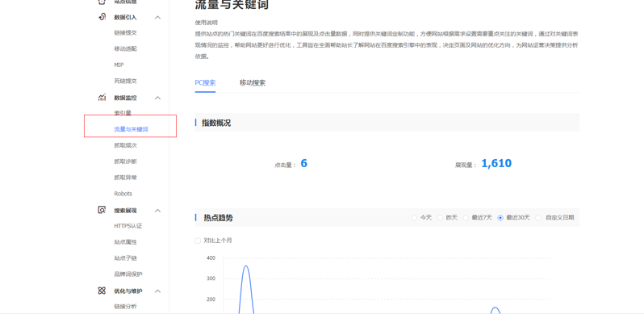Click the 200 axis label on chart
Viewport: 644px width, 314px height.
point(211,299)
